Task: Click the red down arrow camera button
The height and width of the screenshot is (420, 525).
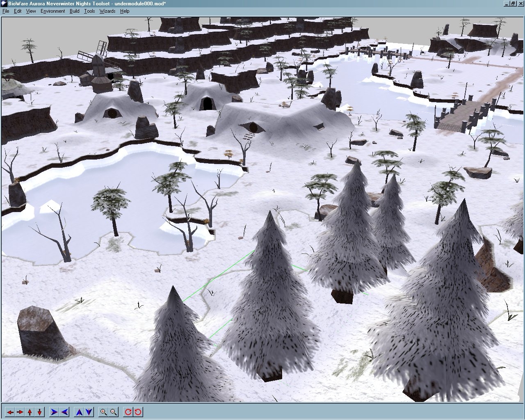Action: coord(40,412)
